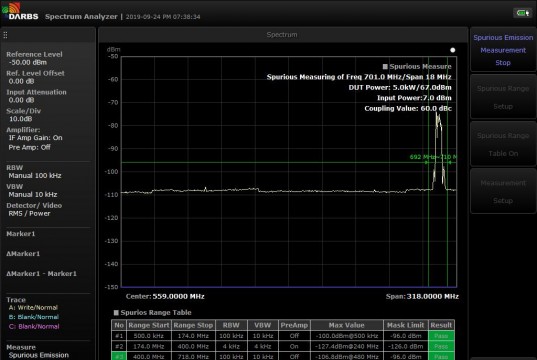537x360 pixels.
Task: Click Span 318.0000 MHz readout
Action: [x=422, y=296]
